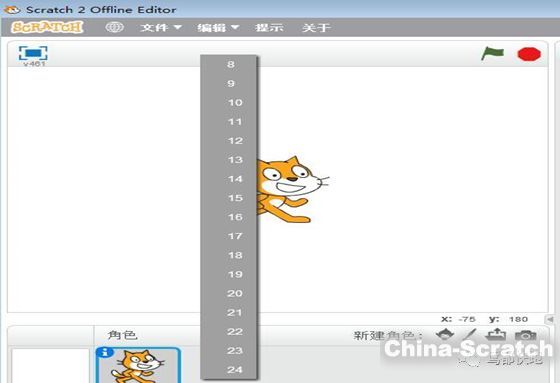Open the 编辑 dropdown menu
The image size is (560, 383).
coord(218,28)
